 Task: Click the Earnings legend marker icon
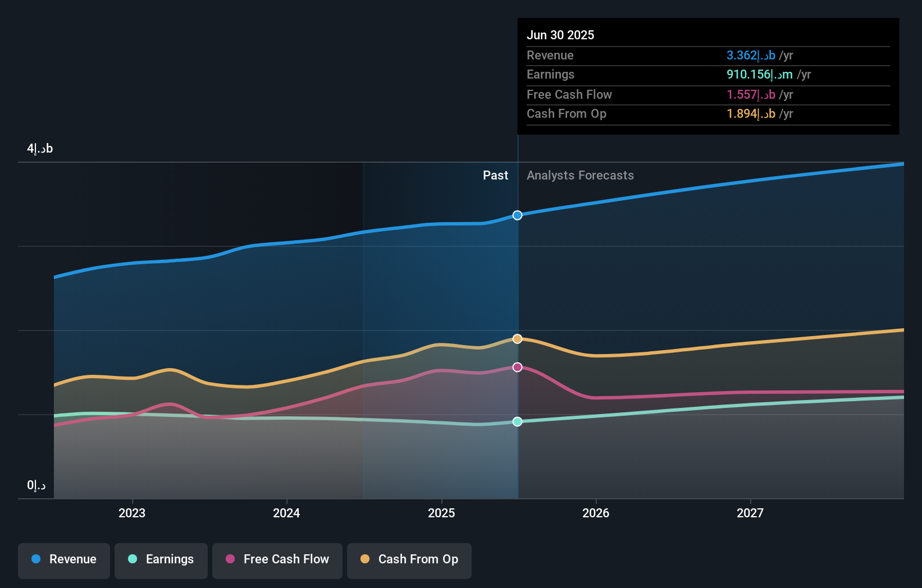tap(132, 559)
